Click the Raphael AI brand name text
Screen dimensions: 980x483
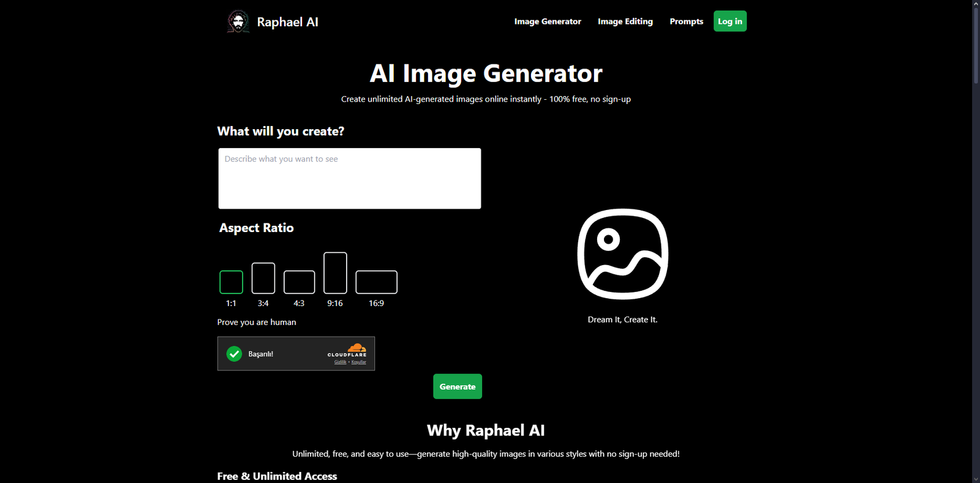[287, 22]
